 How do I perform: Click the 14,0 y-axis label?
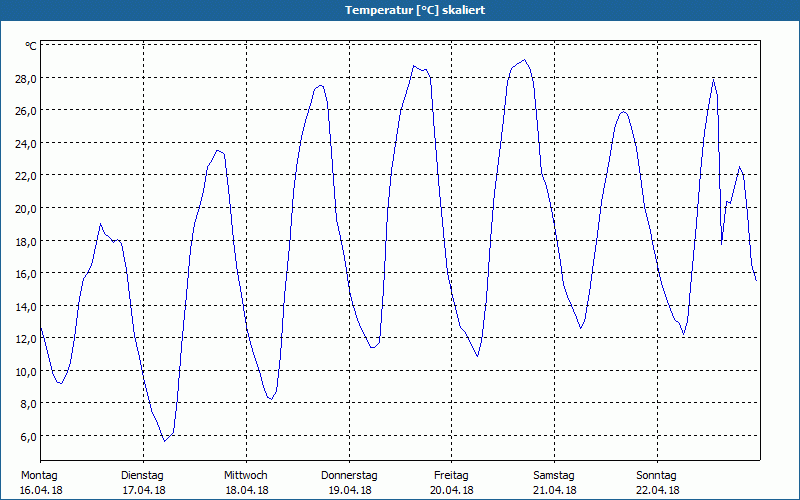[x=25, y=306]
